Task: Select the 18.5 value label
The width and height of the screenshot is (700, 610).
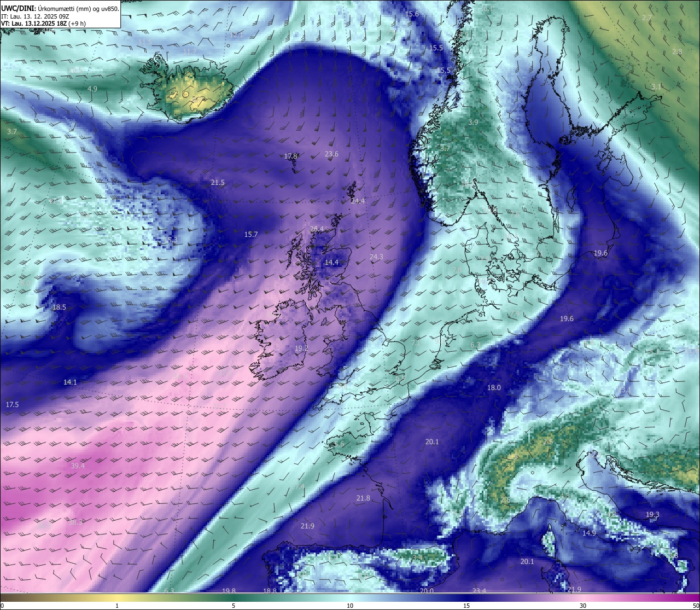Action: 59,307
